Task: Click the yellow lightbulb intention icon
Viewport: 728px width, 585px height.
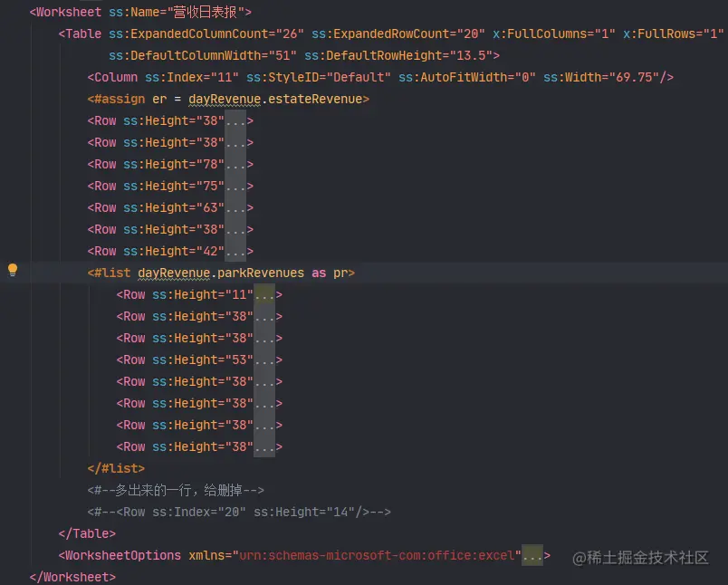Action: tap(13, 270)
